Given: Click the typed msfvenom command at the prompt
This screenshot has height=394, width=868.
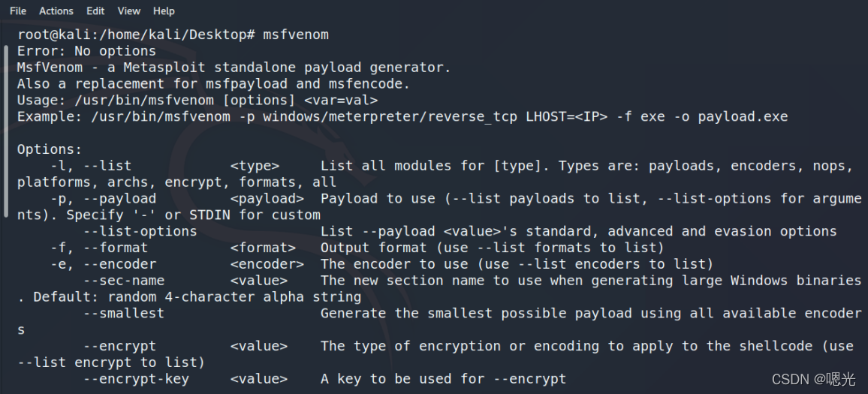Looking at the screenshot, I should click(x=296, y=35).
